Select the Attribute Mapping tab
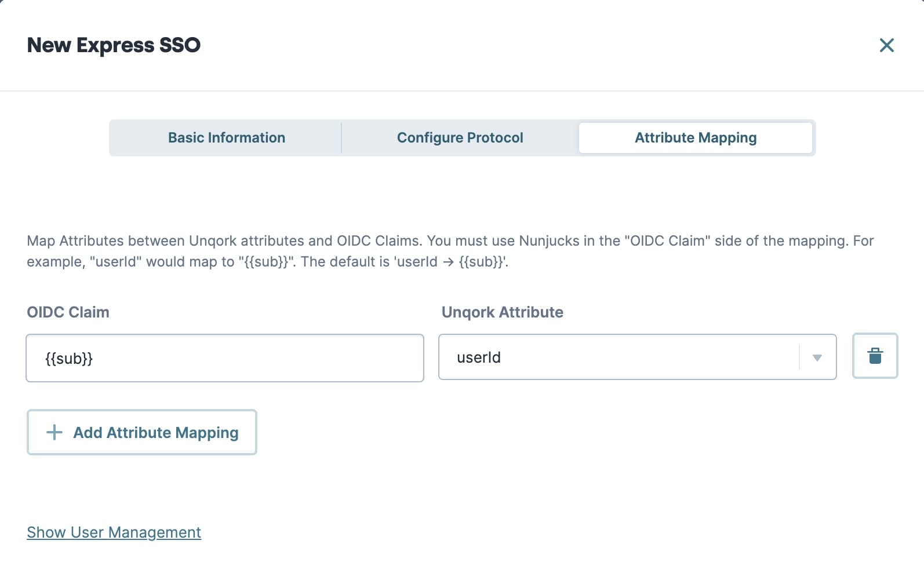The image size is (924, 584). [x=696, y=138]
